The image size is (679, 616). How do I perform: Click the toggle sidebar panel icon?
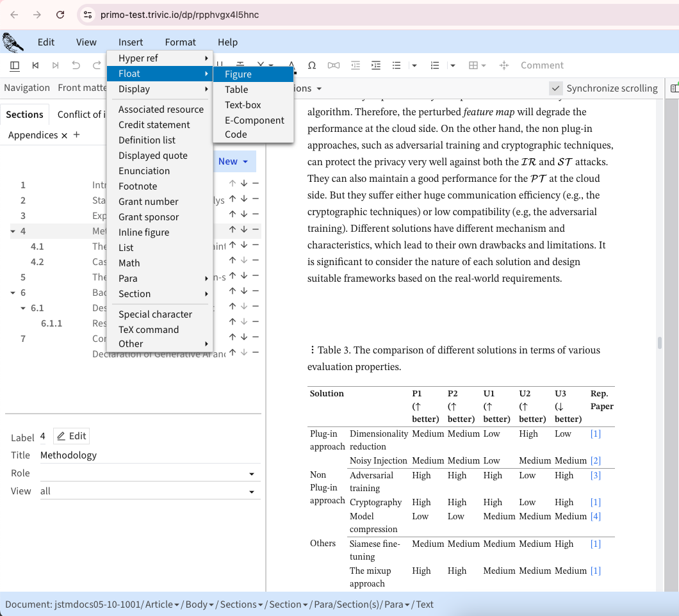pos(15,65)
